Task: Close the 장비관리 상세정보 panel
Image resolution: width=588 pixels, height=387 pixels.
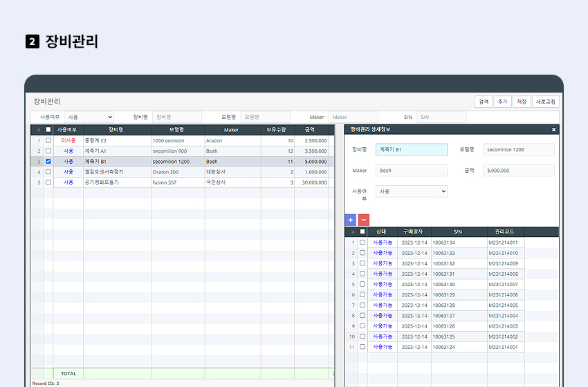Action: point(553,130)
